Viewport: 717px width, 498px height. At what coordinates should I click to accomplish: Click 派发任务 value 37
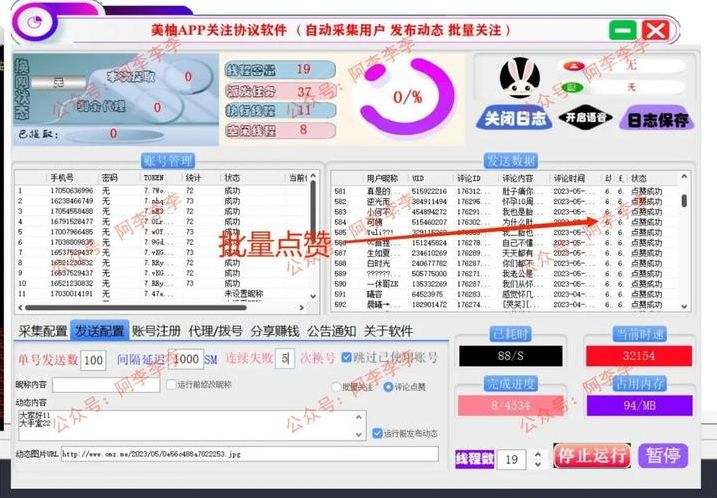[304, 91]
